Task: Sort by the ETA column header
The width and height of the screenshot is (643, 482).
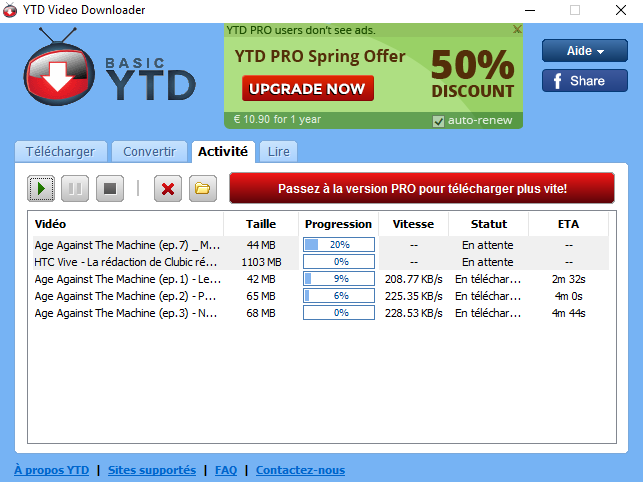Action: [x=568, y=224]
